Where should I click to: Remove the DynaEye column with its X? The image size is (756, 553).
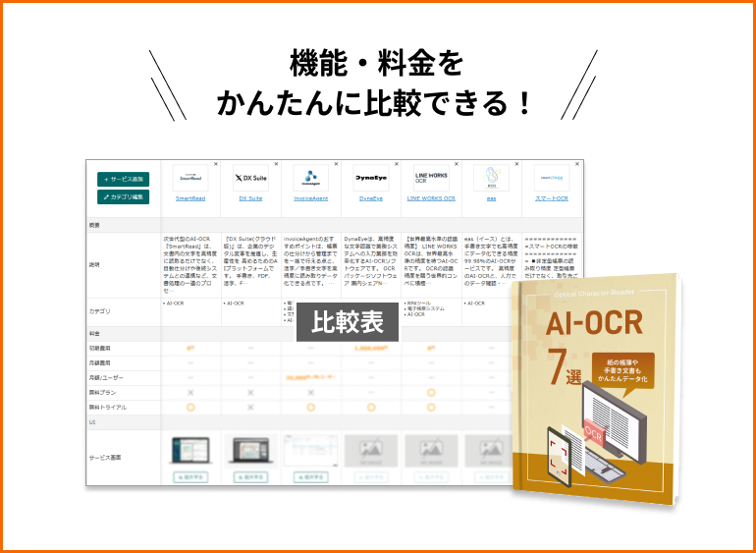(x=395, y=164)
